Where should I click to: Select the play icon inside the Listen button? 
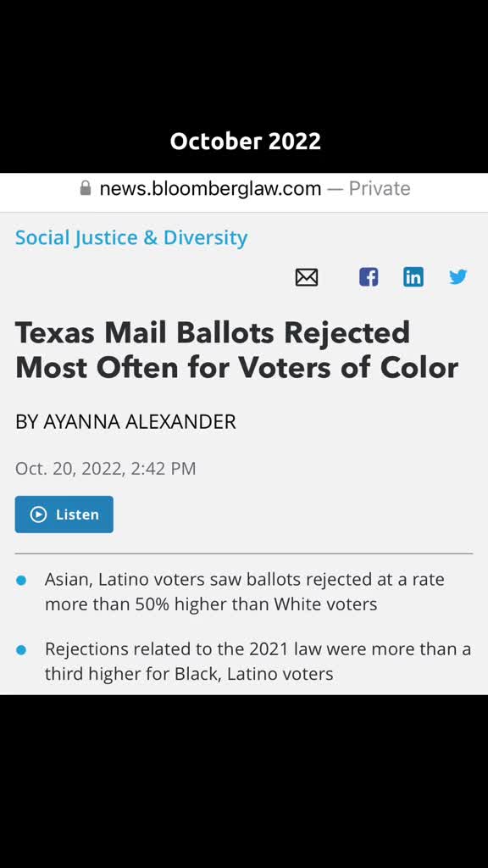[x=38, y=514]
